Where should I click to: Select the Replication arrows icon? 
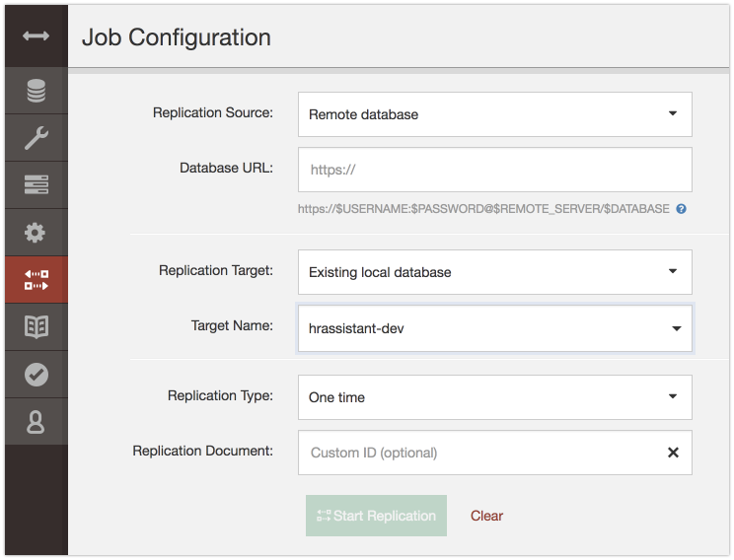pyautogui.click(x=37, y=279)
